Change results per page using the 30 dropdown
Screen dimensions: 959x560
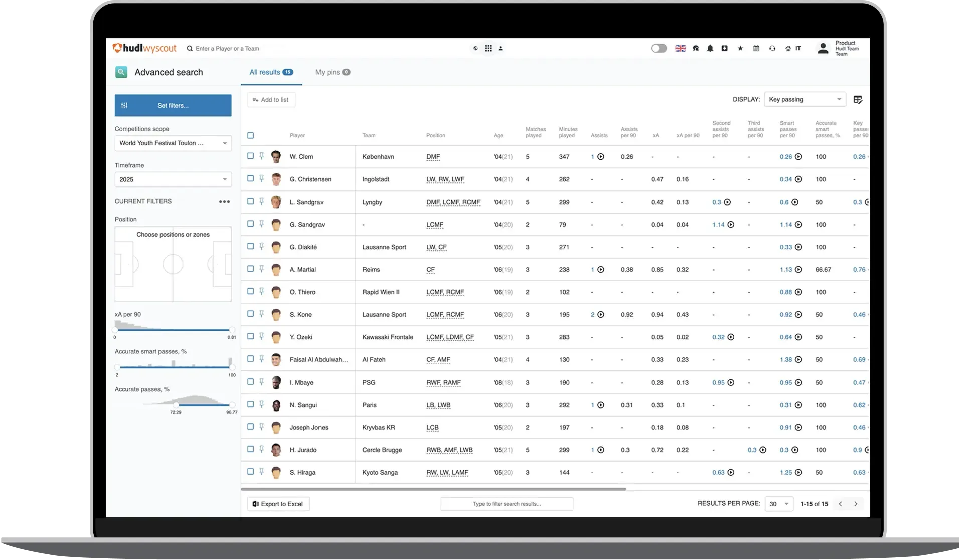pyautogui.click(x=778, y=504)
